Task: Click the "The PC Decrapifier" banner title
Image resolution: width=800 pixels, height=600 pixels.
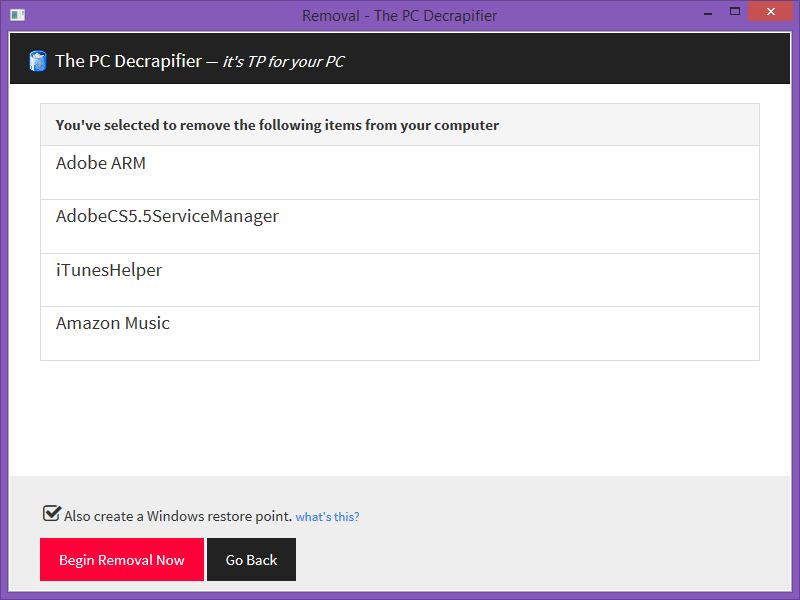Action: click(129, 61)
